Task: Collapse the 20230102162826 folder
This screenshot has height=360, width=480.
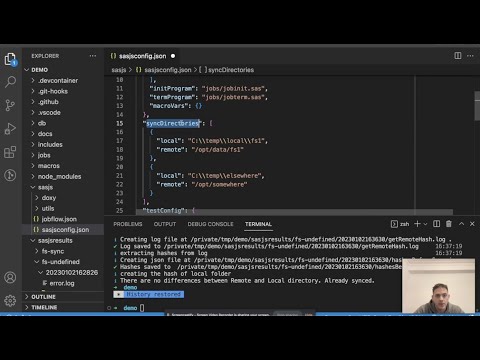Action: coord(72,272)
